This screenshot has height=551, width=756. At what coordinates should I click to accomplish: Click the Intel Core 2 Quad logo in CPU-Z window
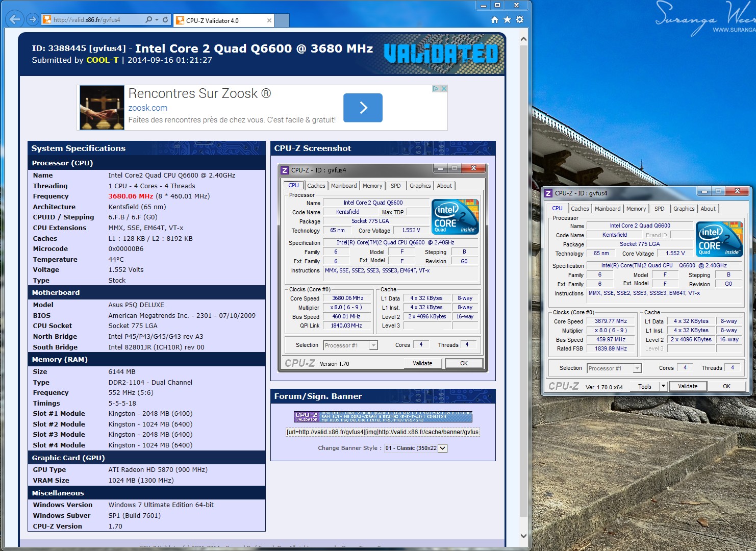719,239
